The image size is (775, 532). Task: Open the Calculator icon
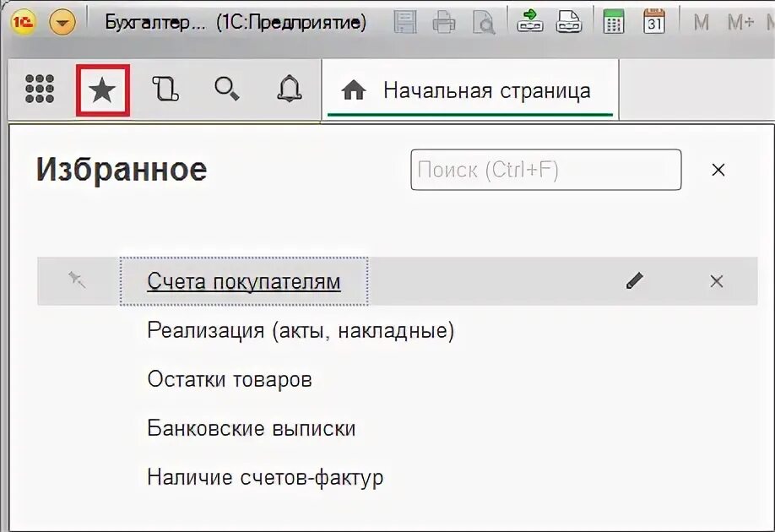click(x=614, y=22)
